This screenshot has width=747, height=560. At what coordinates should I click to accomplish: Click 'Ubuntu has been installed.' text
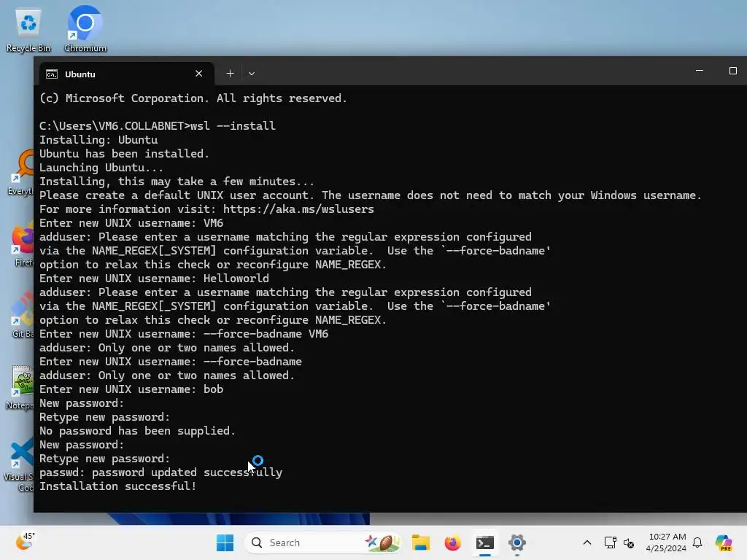(x=124, y=153)
